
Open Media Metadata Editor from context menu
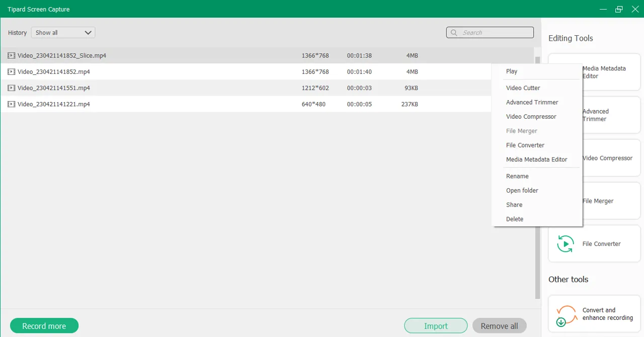point(536,159)
